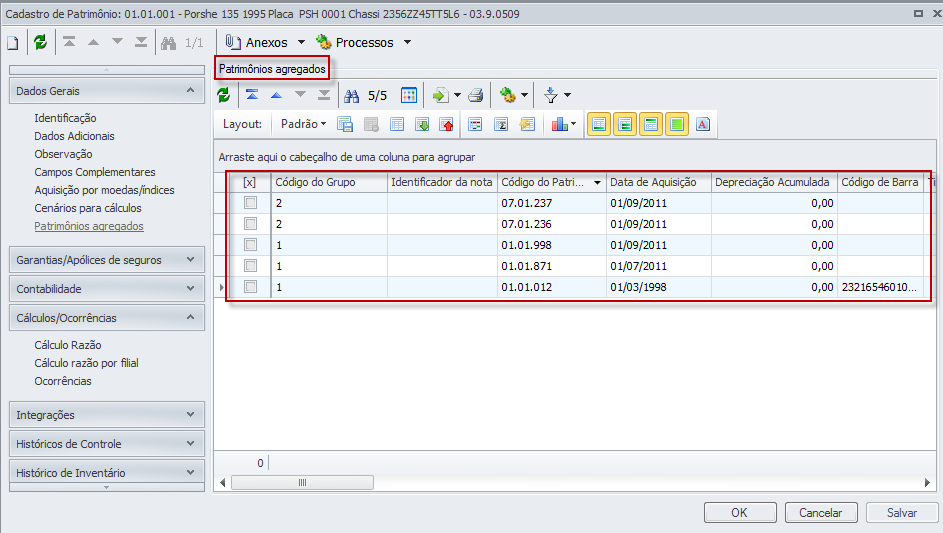943x533 pixels.
Task: Check the box for row 01.01.871
Action: (x=250, y=266)
